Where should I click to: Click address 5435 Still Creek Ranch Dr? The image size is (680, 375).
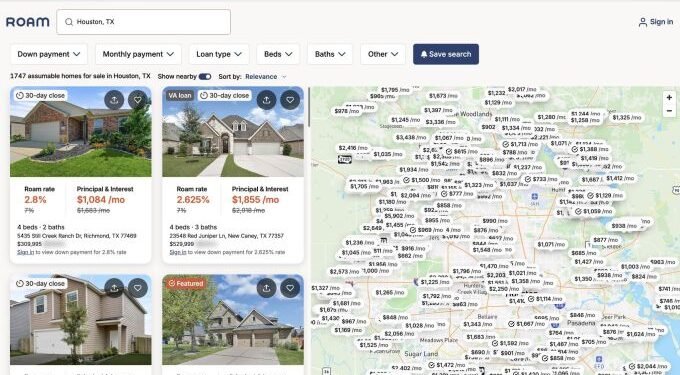pos(77,236)
